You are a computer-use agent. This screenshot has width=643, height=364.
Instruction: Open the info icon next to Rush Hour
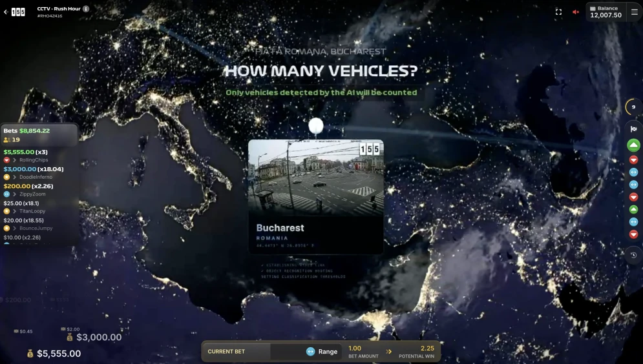tap(86, 8)
